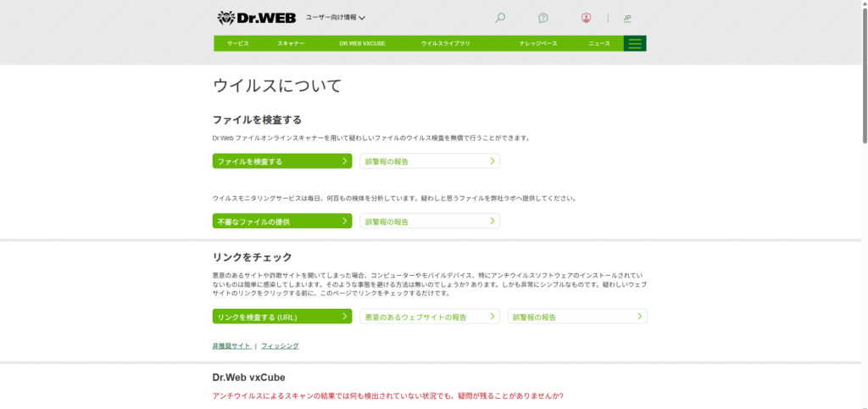
Task: Open the 非推奨サイト link
Action: pyautogui.click(x=231, y=346)
